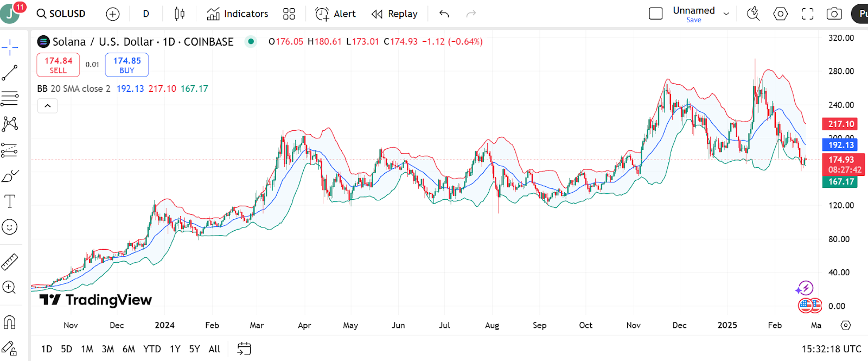Collapse the indicator legend
This screenshot has height=361, width=868.
(x=48, y=106)
